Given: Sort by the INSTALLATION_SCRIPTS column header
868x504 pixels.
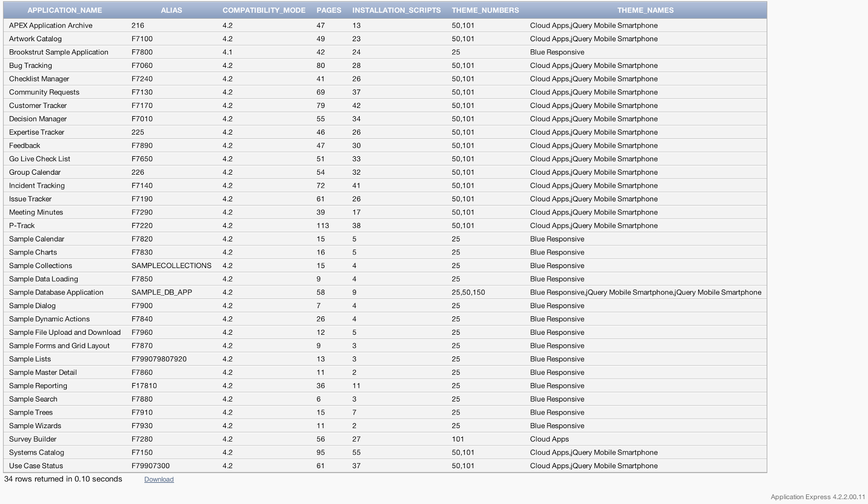Looking at the screenshot, I should (x=396, y=10).
